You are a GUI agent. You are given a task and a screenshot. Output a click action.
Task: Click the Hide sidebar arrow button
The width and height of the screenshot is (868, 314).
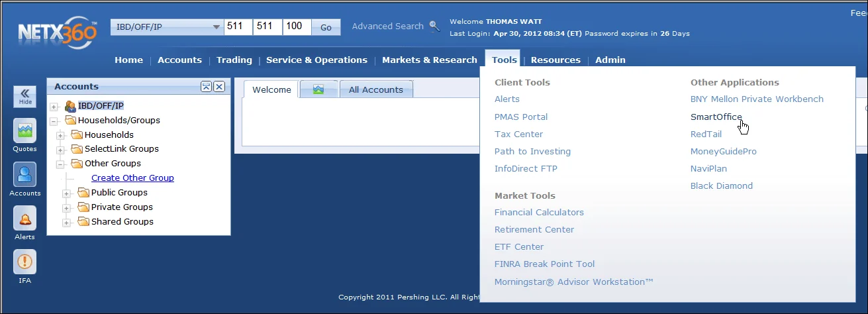25,97
